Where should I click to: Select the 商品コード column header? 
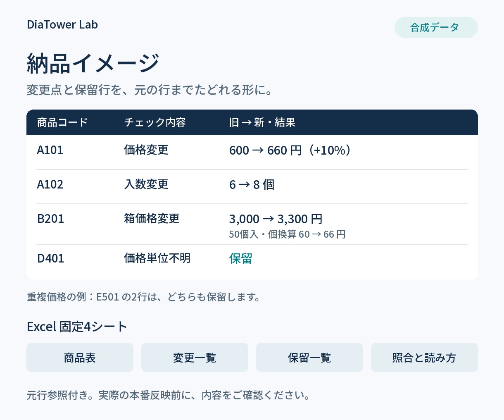[x=62, y=122]
